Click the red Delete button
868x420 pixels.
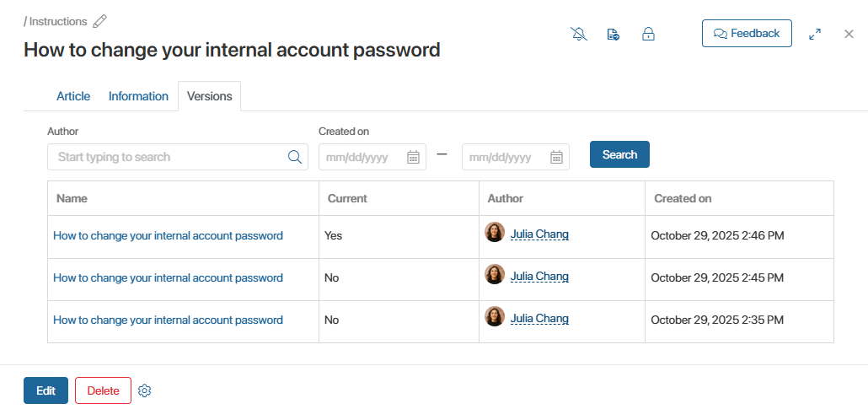[x=103, y=390]
